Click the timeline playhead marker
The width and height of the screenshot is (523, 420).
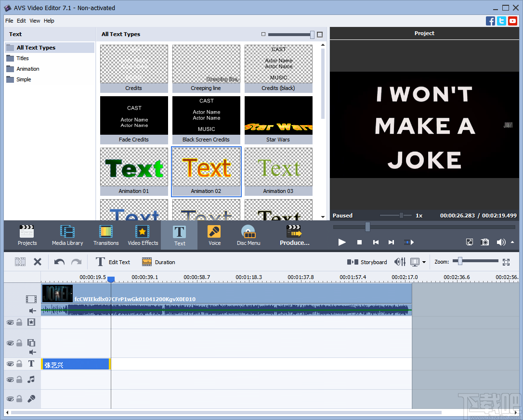pos(111,280)
